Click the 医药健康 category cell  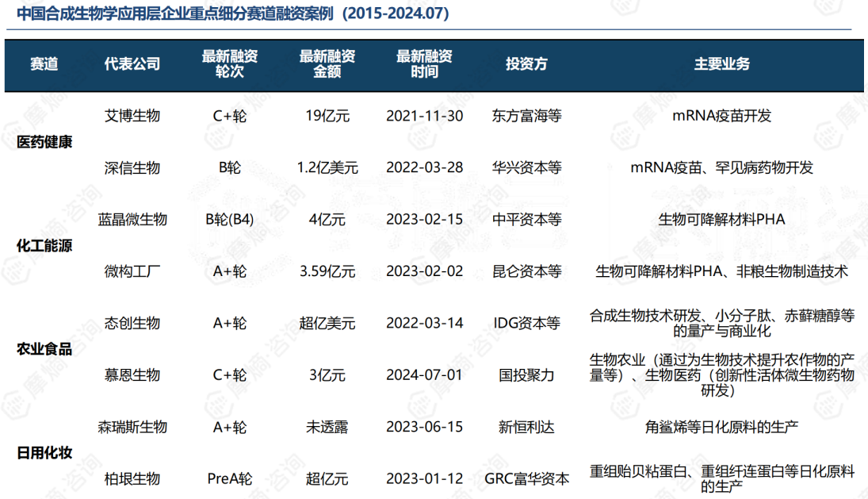pyautogui.click(x=44, y=142)
